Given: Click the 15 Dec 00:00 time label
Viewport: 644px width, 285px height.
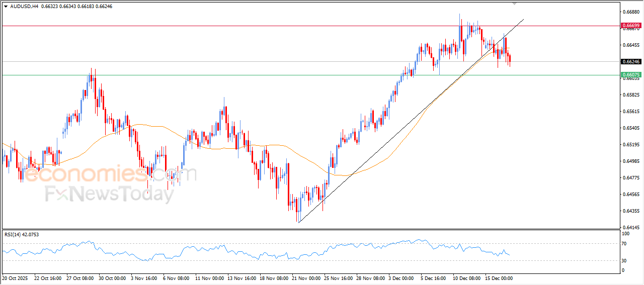Looking at the screenshot, I should (x=498, y=277).
